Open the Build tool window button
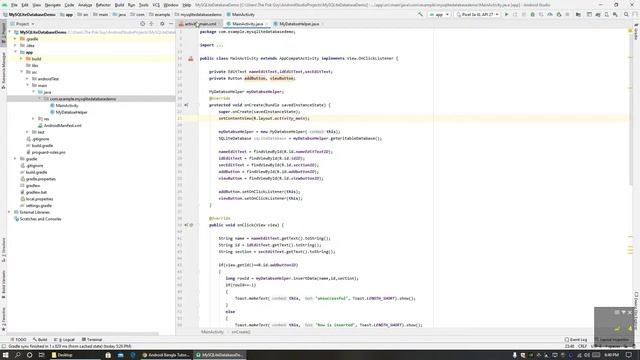 (x=40, y=340)
